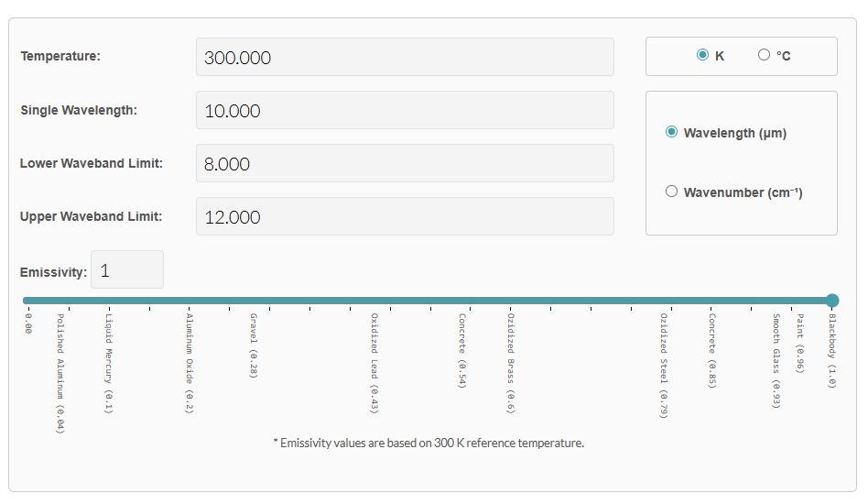Select the °C temperature unit radio button

(x=764, y=55)
